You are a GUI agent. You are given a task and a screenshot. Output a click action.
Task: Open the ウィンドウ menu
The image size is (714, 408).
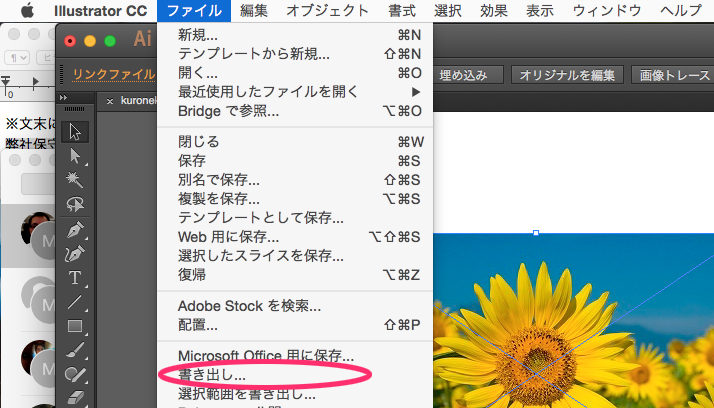point(607,10)
